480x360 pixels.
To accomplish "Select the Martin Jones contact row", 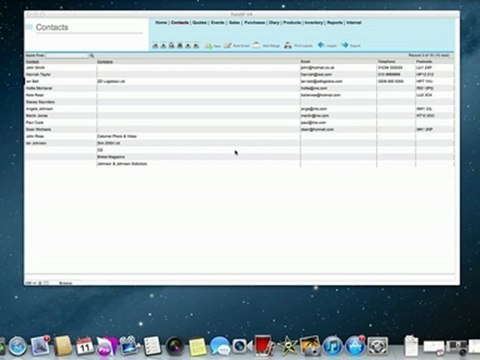I will 240,116.
